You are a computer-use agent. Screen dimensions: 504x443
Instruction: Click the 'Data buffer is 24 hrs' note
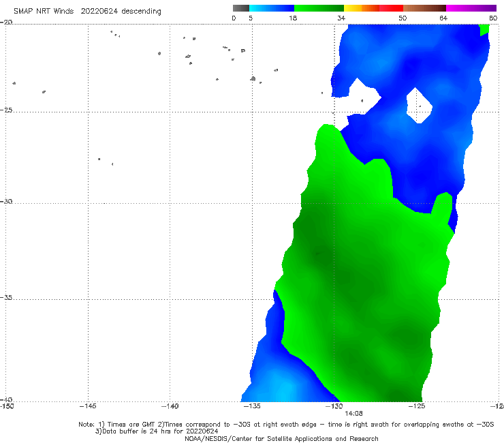tap(157, 431)
